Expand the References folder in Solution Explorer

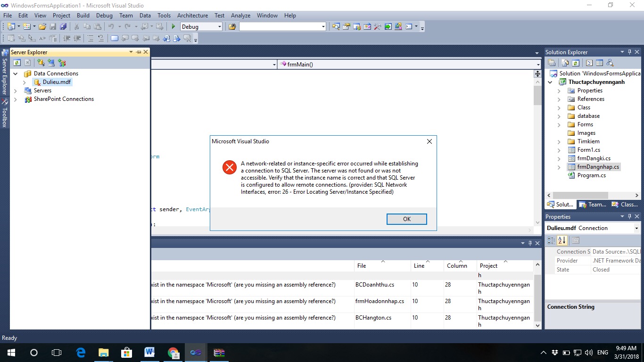tap(559, 99)
